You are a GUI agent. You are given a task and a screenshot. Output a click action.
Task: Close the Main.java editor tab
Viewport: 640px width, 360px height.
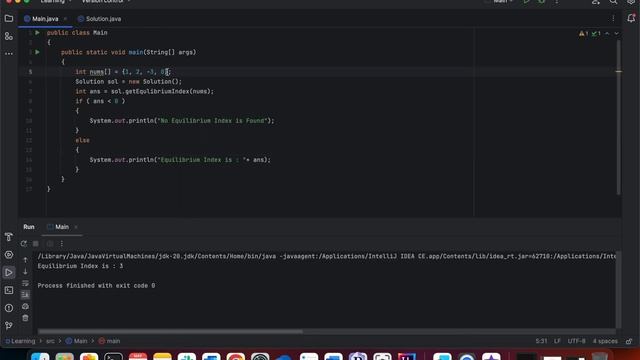pyautogui.click(x=65, y=19)
